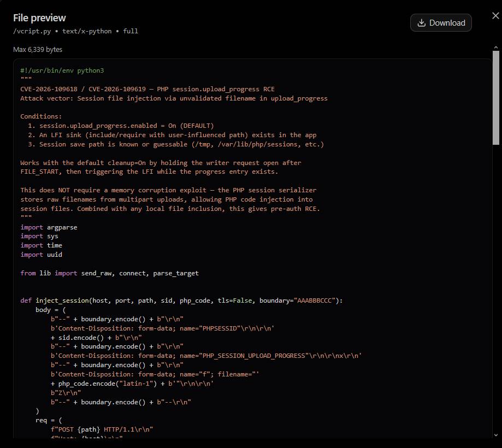Click the "Max 6,339 bytes" label

[38, 49]
